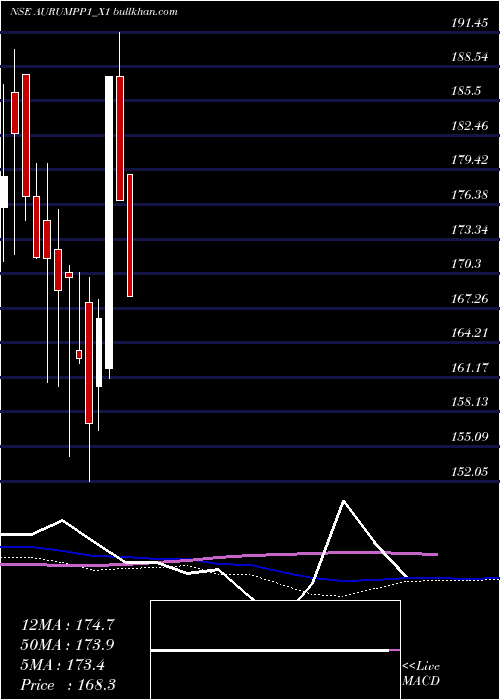
Task: Select the 170.3 price axis label
Action: 467,264
